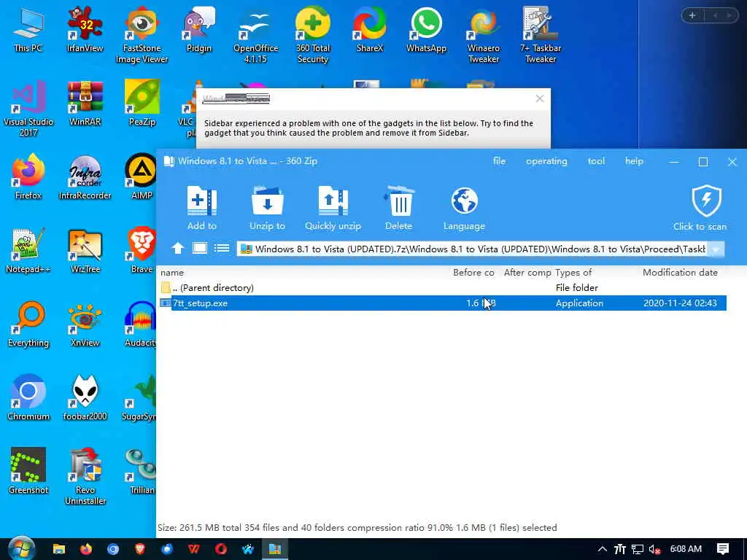
Task: Open foobar2000 desktop shortcut
Action: (85, 397)
